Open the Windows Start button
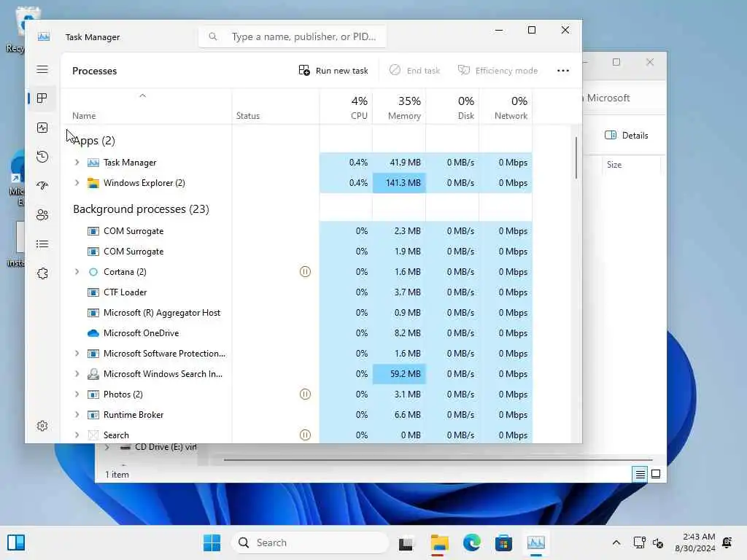Image resolution: width=747 pixels, height=560 pixels. point(212,542)
